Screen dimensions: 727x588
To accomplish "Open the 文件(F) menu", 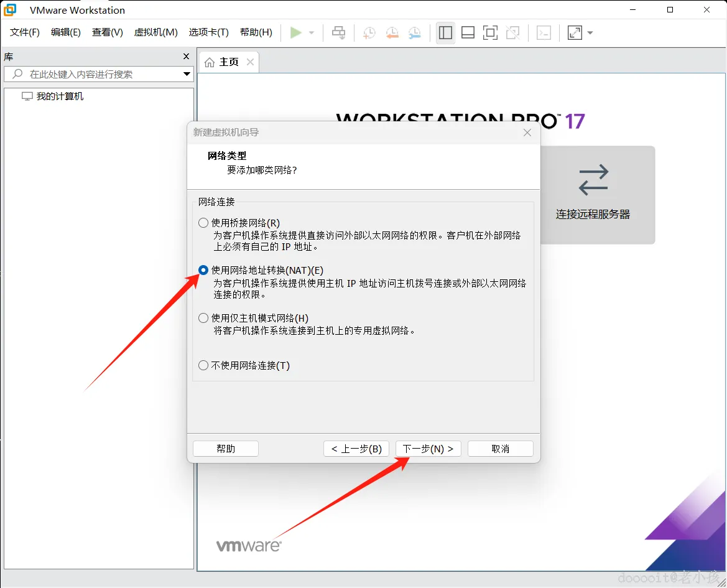I will (x=25, y=32).
